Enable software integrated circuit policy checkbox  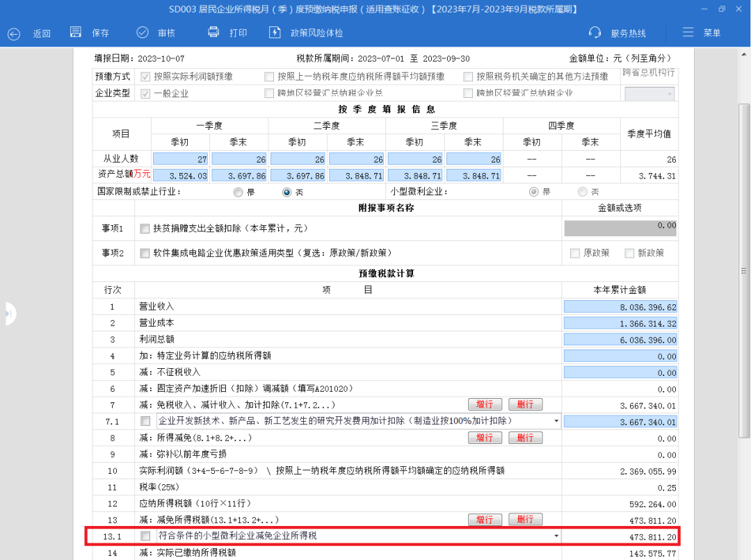pos(145,253)
